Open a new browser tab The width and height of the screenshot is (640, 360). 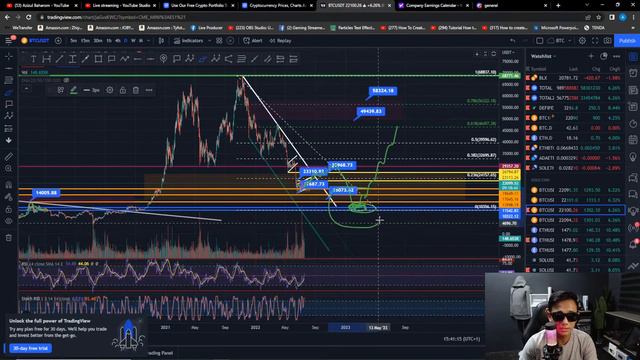[x=558, y=6]
